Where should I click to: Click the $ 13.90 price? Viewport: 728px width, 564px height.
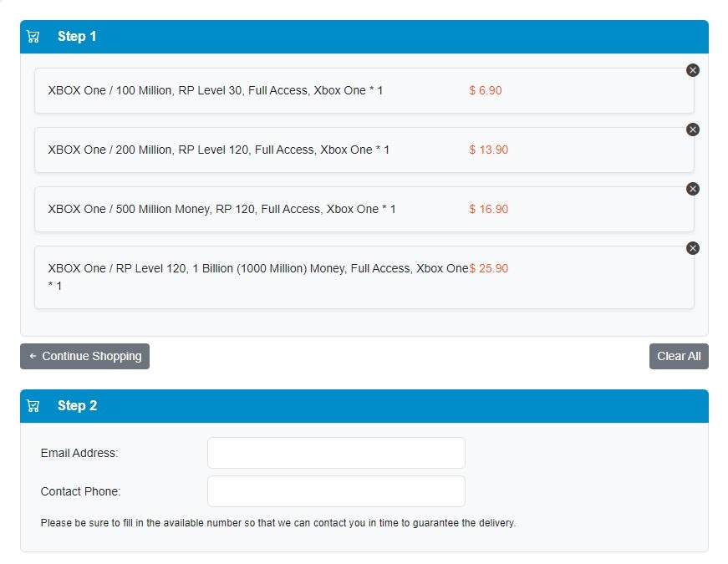tap(488, 150)
